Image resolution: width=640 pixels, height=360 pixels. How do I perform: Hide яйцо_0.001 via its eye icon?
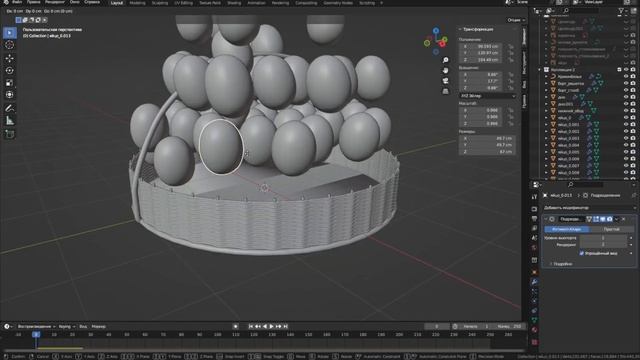[x=626, y=124]
